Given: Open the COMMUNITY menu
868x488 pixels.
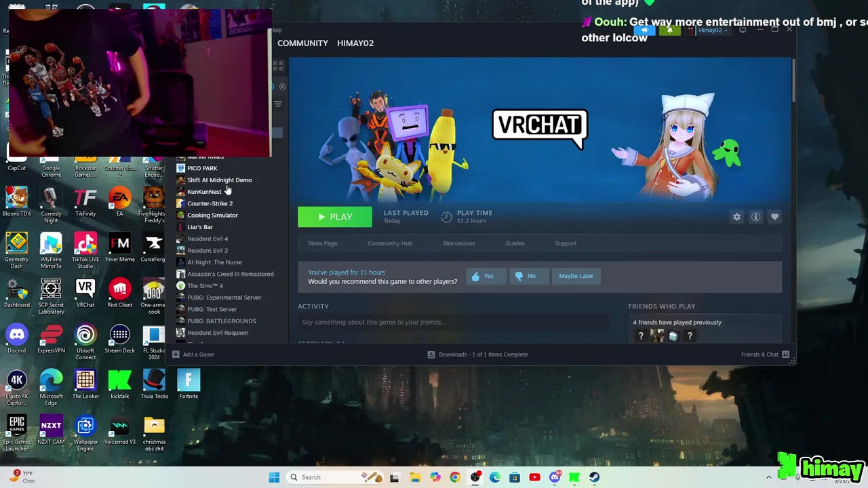Looking at the screenshot, I should [x=302, y=43].
